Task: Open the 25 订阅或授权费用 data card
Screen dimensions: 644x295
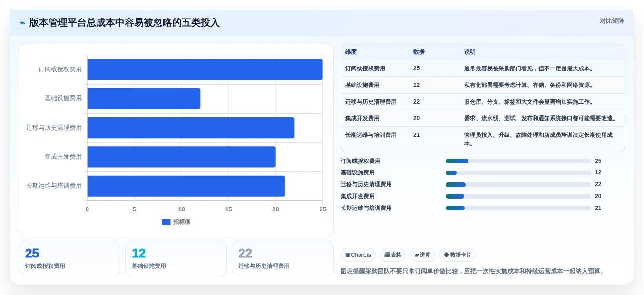Action: pyautogui.click(x=69, y=258)
